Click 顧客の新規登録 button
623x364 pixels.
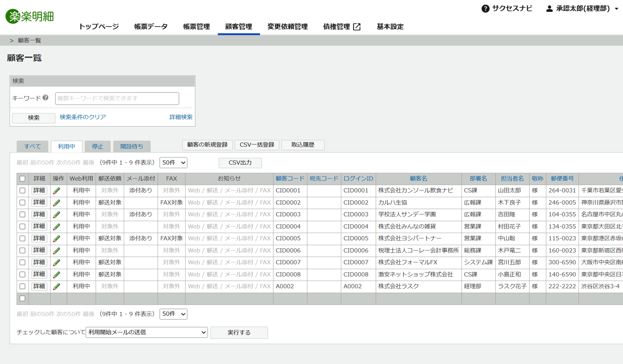point(207,145)
